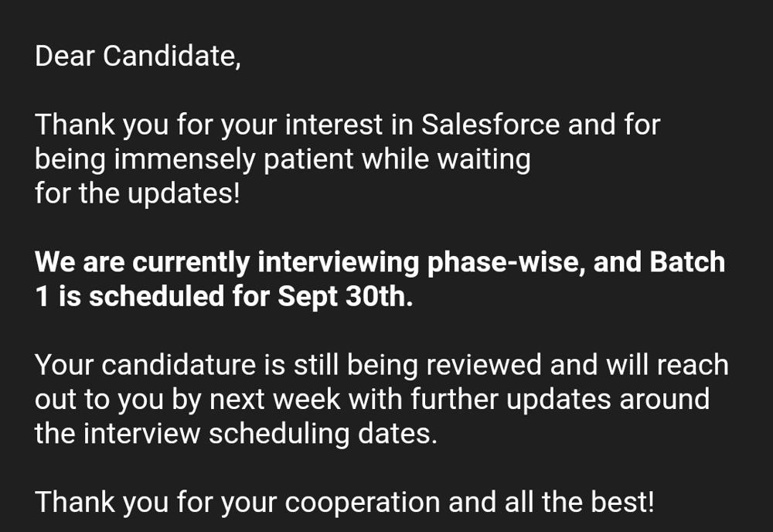The image size is (773, 532).
Task: Click the "for the updates!" line
Action: [138, 193]
